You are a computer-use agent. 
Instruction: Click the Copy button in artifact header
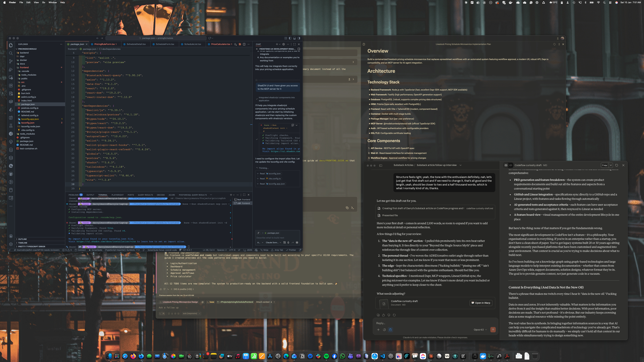[x=604, y=165]
